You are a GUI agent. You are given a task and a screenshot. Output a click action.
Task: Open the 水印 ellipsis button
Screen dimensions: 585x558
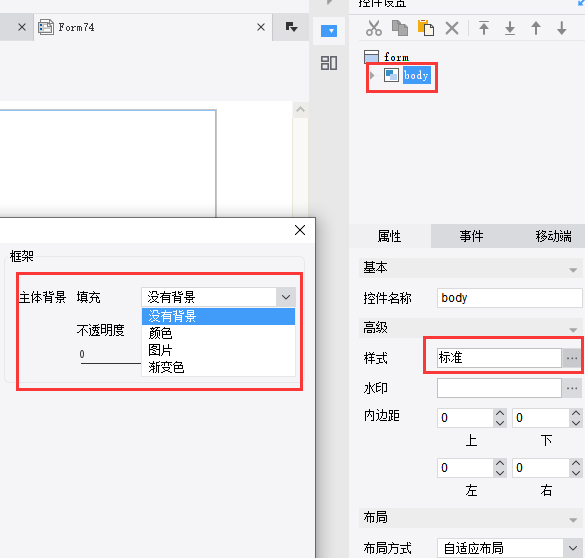[x=572, y=388]
